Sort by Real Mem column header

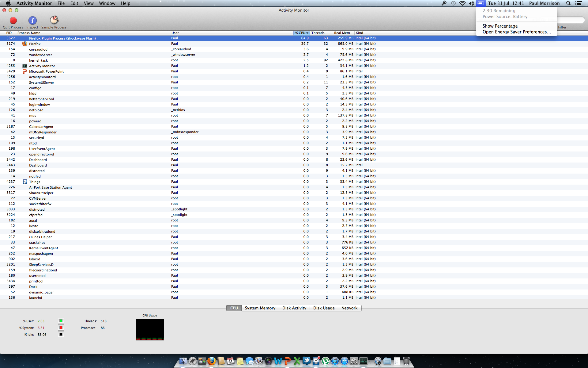[342, 33]
